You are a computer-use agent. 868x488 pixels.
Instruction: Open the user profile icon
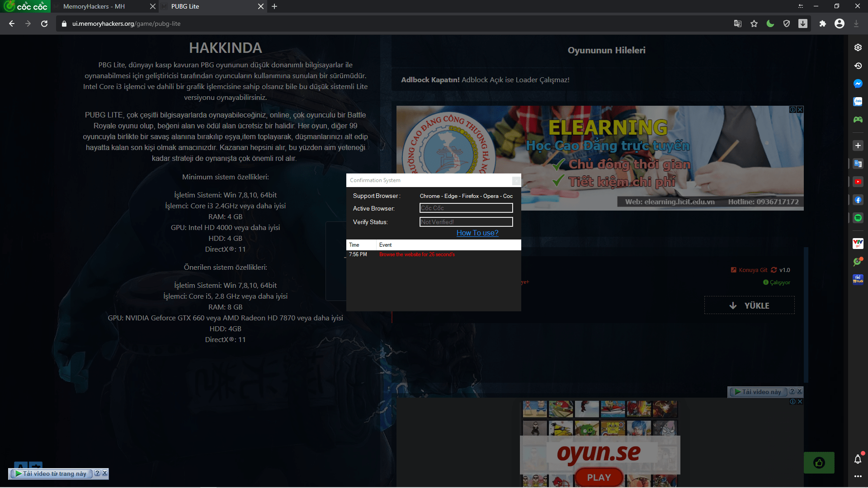click(x=840, y=24)
